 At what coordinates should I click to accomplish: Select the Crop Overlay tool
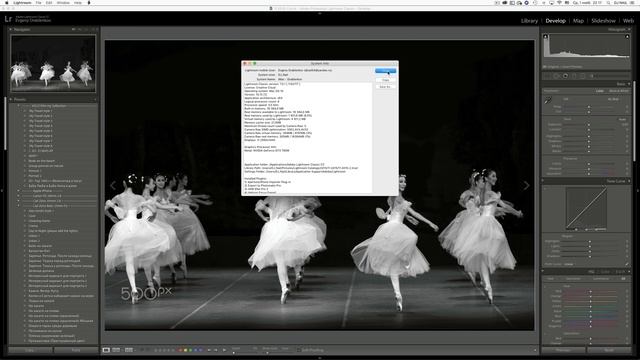[547, 76]
